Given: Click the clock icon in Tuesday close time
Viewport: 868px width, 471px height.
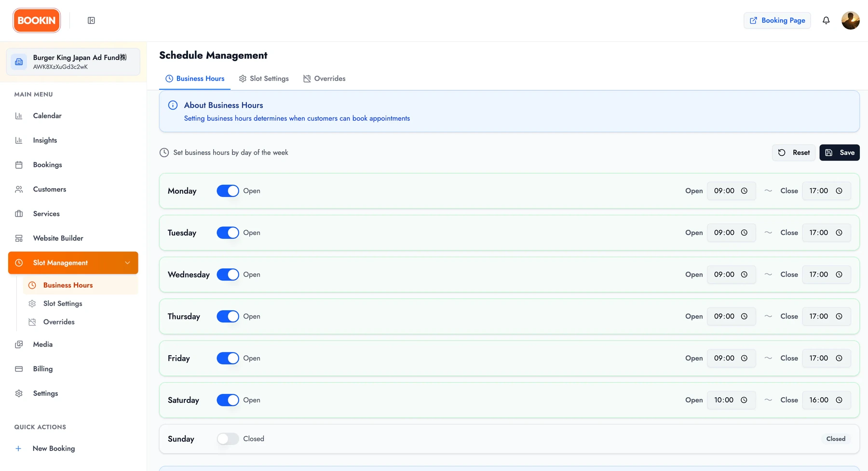Looking at the screenshot, I should (x=839, y=233).
